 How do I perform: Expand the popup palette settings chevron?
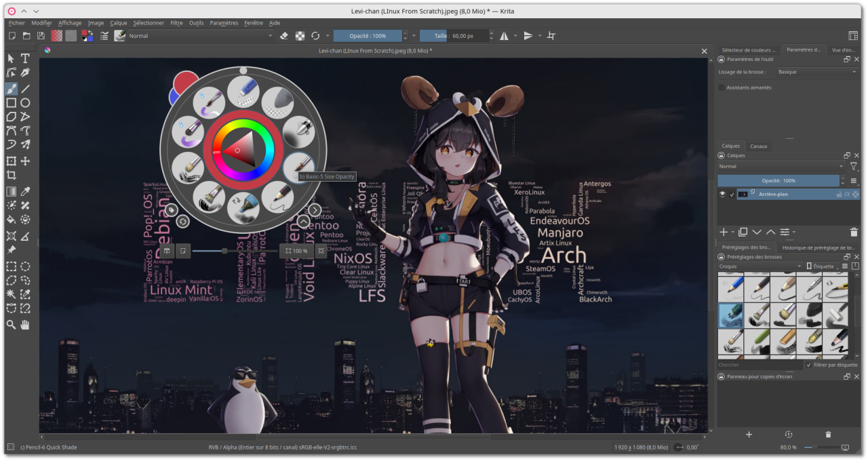pos(303,221)
